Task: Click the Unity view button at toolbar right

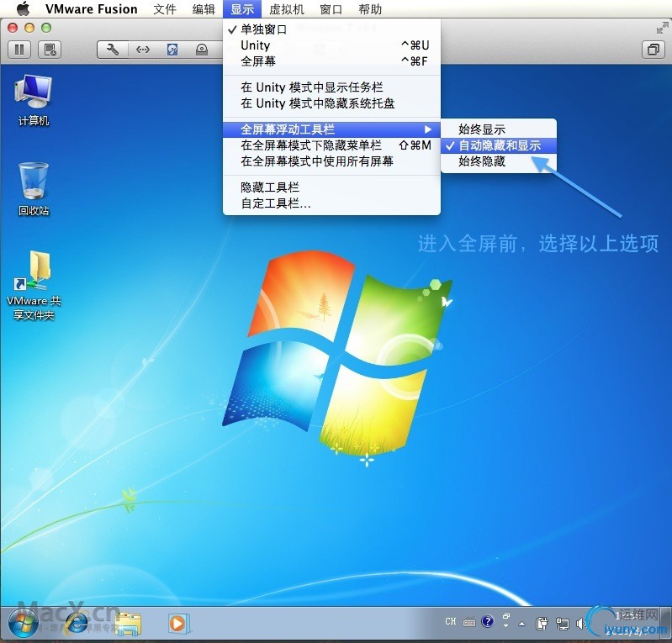Action: pos(653,50)
